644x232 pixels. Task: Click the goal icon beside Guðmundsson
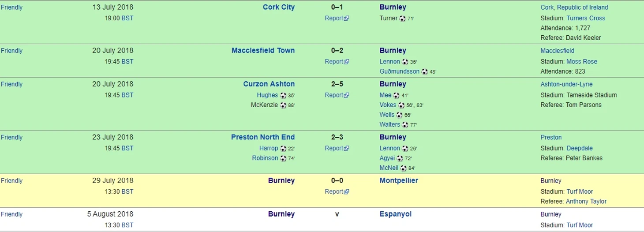pos(424,71)
